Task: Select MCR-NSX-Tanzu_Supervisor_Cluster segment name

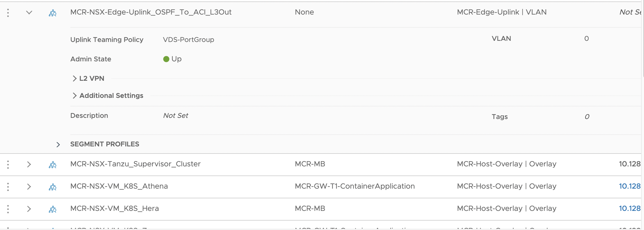Action: [135, 164]
